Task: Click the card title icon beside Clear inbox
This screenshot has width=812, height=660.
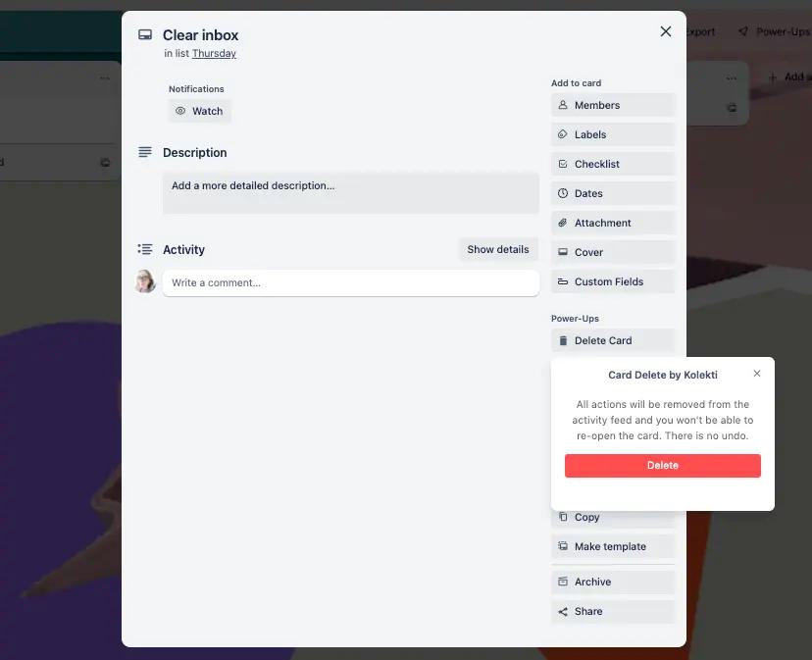Action: point(145,34)
